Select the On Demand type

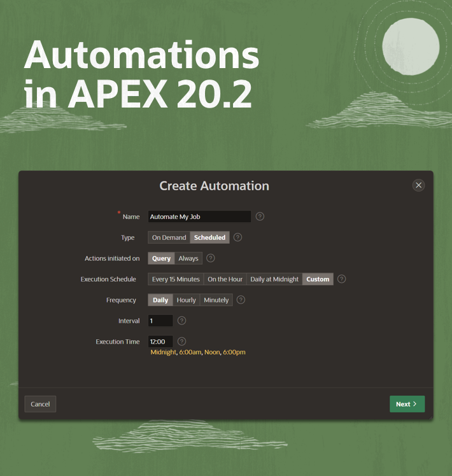pos(169,237)
